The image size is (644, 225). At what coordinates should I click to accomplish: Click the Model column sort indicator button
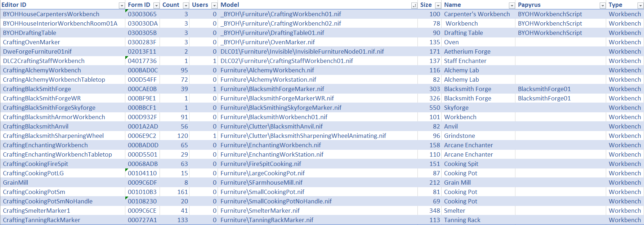(414, 5)
